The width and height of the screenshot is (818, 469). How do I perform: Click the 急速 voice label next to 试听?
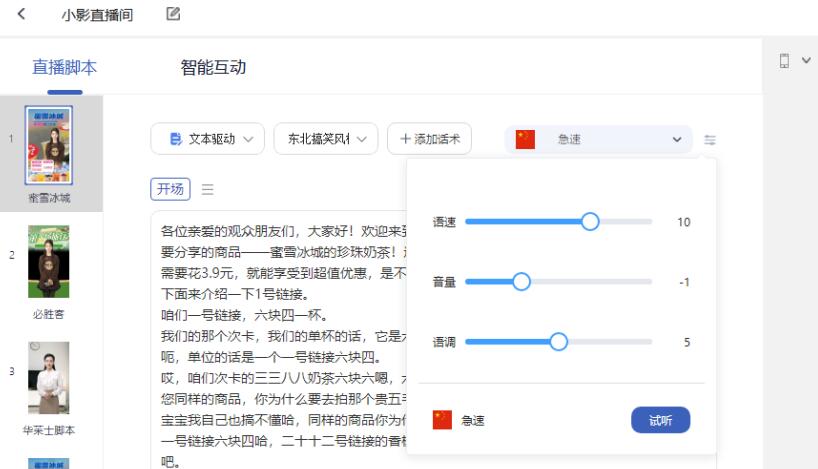pyautogui.click(x=473, y=420)
